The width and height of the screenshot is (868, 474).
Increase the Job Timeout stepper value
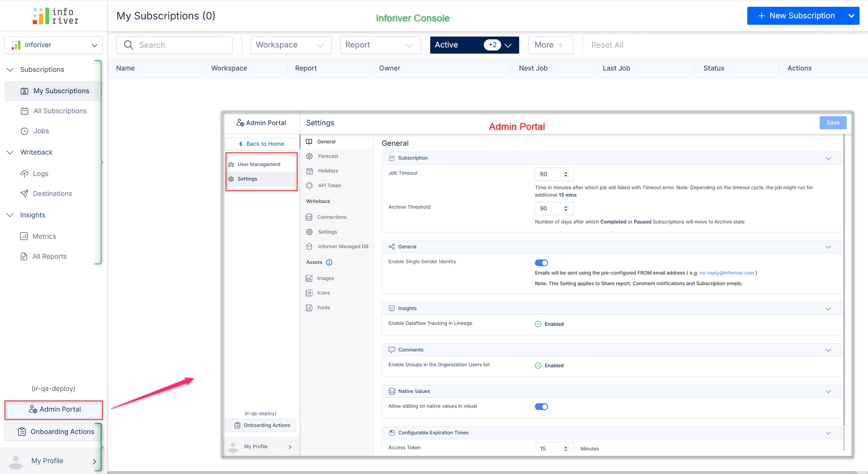click(565, 172)
